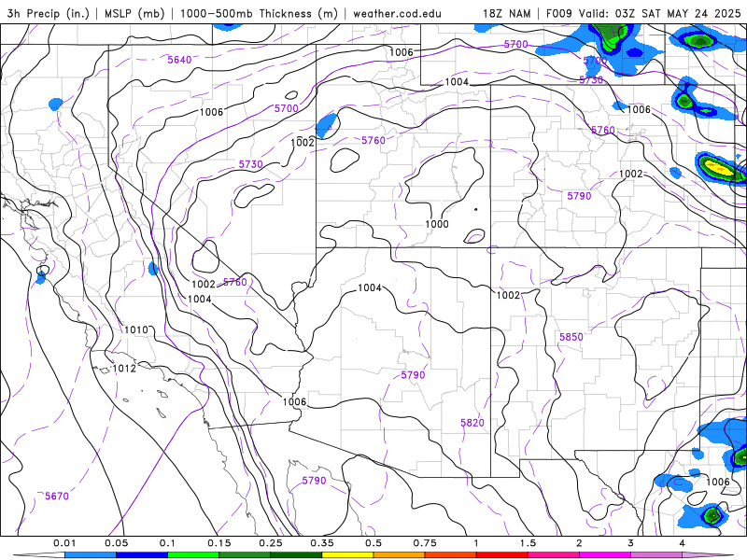
Task: Click the purple '5820' thickness label
Action: (472, 423)
